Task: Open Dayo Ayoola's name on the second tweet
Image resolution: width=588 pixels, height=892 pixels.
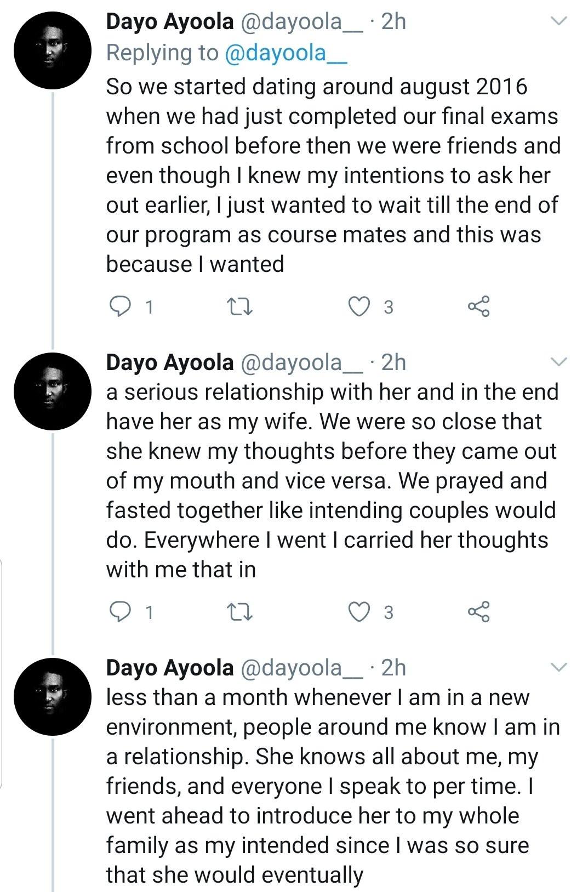Action: pyautogui.click(x=170, y=362)
